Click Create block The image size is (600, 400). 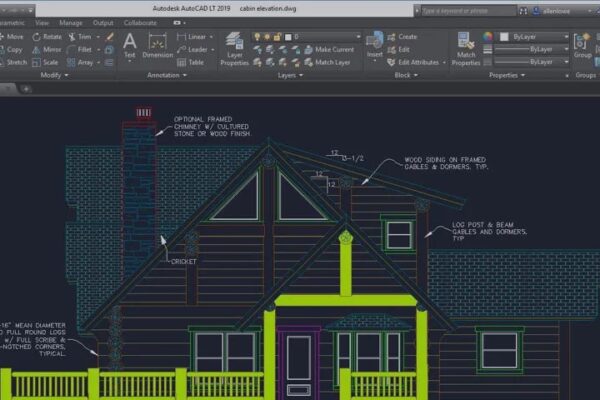pyautogui.click(x=402, y=37)
